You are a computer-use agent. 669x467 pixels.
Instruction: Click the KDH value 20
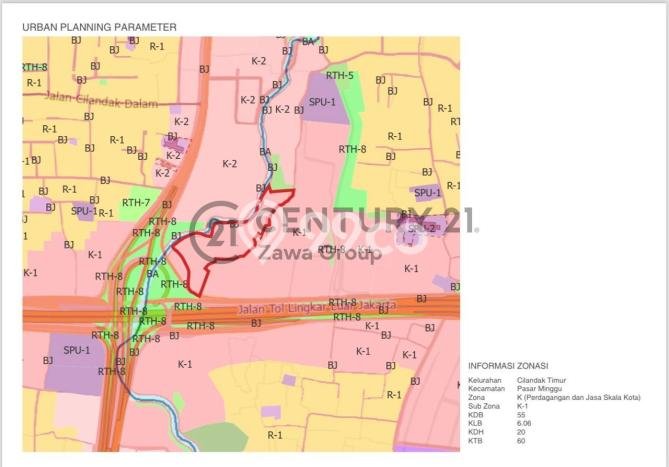(521, 432)
